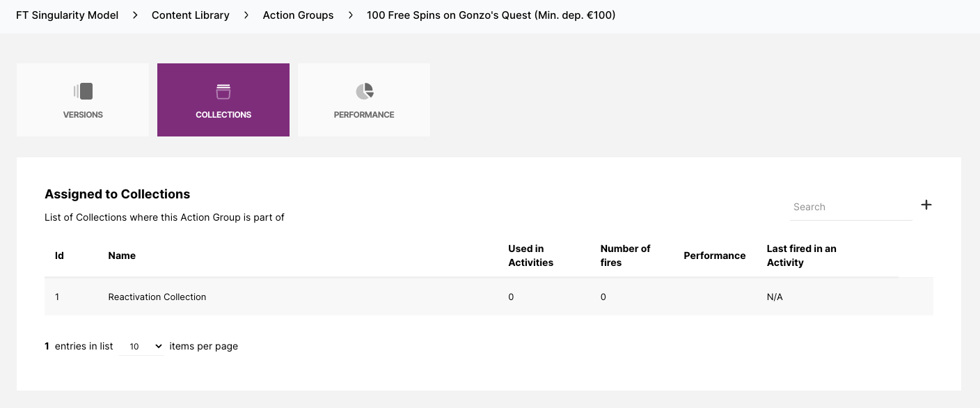The width and height of the screenshot is (980, 408).
Task: Sort by Number of fires column
Action: point(625,256)
